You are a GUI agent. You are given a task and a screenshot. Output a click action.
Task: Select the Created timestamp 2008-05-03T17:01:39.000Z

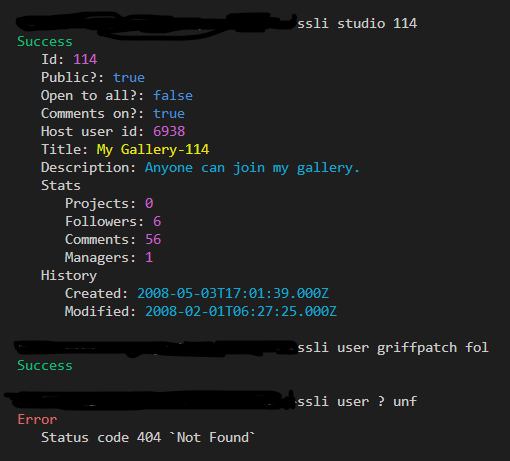(233, 294)
